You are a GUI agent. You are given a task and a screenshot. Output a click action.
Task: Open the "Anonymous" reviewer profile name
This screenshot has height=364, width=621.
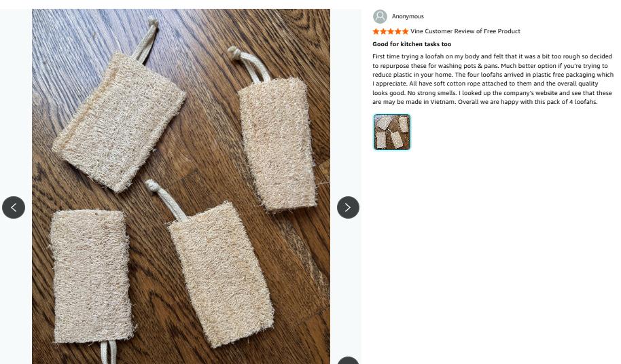point(408,16)
